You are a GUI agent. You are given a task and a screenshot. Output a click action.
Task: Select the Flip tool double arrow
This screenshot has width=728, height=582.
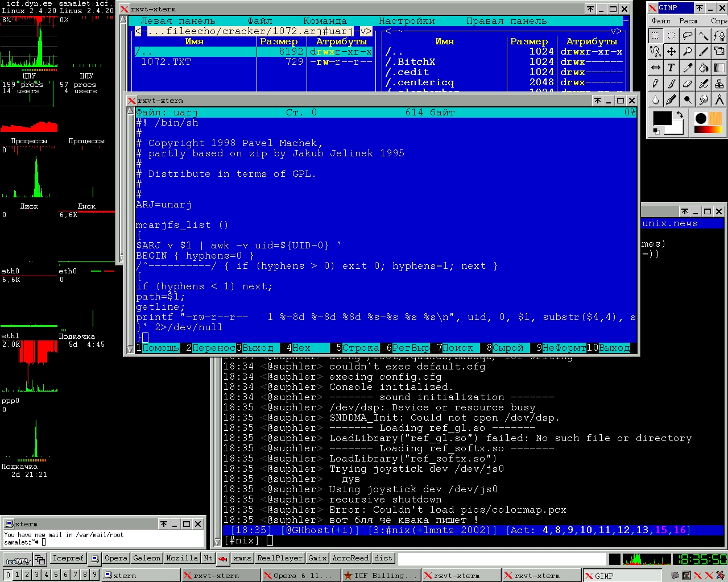[656, 67]
